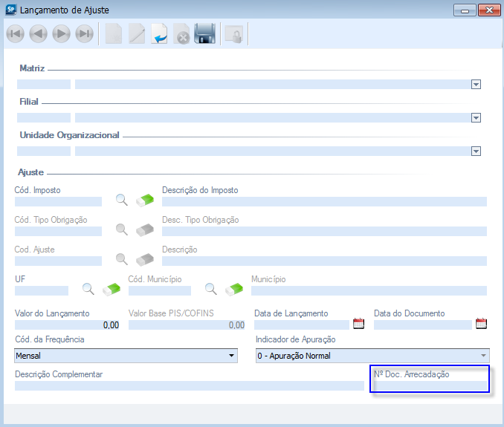504x427 pixels.
Task: Click the Valor do Lançamento field
Action: point(67,325)
